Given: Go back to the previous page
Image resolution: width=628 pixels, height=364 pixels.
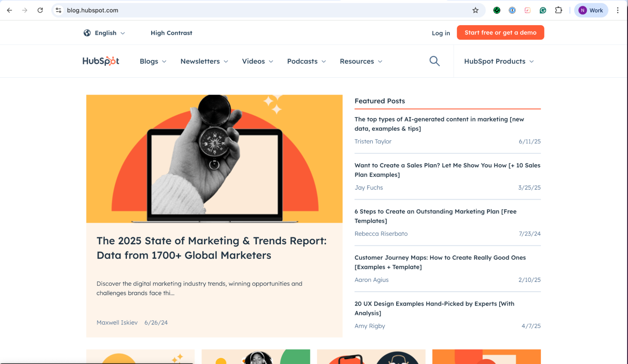Looking at the screenshot, I should click(9, 10).
